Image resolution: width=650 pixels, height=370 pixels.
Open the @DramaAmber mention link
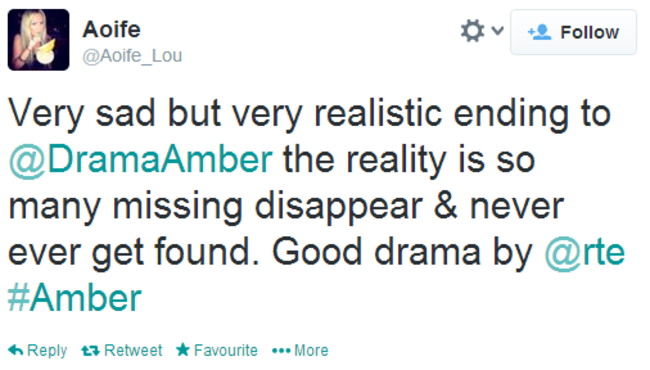click(x=141, y=160)
